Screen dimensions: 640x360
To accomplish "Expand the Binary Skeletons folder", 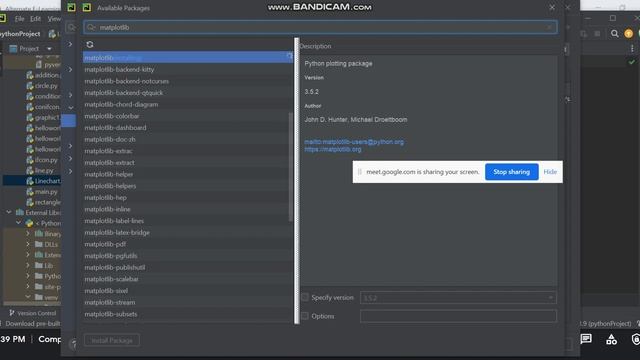I will (x=28, y=233).
